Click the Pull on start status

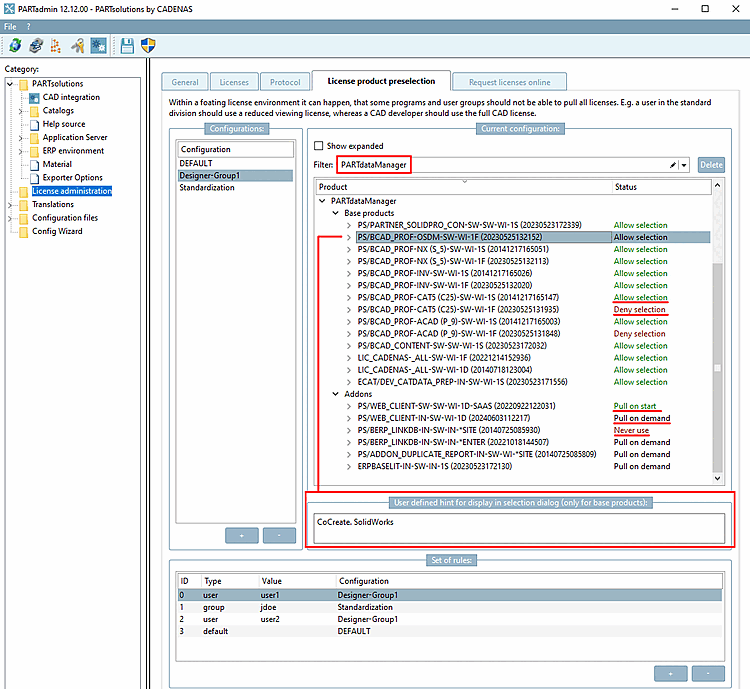pyautogui.click(x=635, y=406)
